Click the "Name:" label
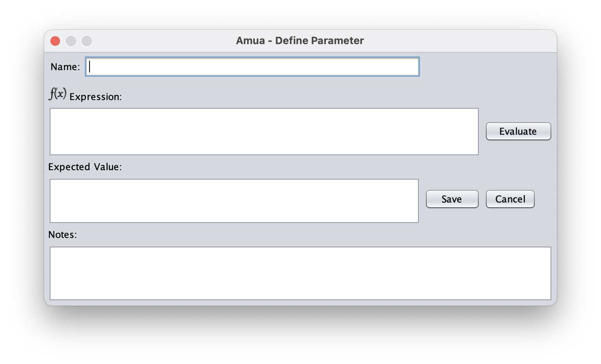Image resolution: width=601 pixels, height=364 pixels. pos(65,67)
